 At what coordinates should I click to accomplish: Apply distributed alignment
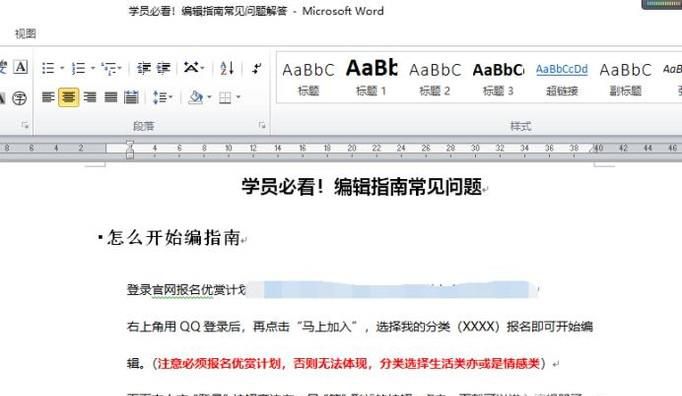[131, 97]
